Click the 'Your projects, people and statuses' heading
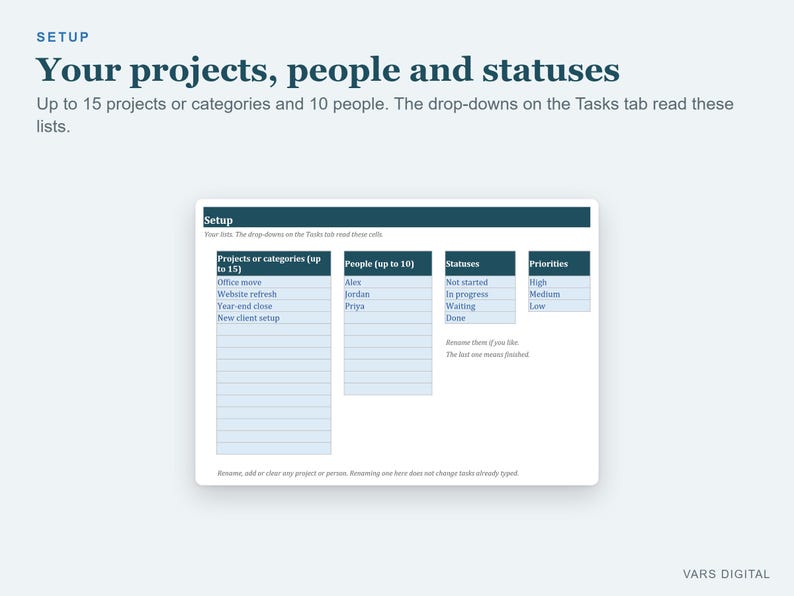Screen dimensions: 794x596 (x=328, y=70)
